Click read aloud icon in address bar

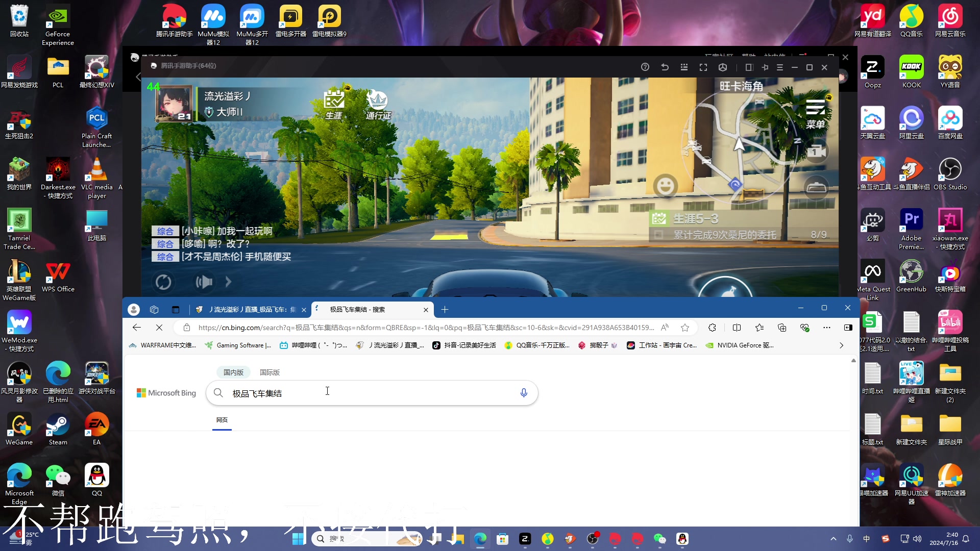click(665, 328)
